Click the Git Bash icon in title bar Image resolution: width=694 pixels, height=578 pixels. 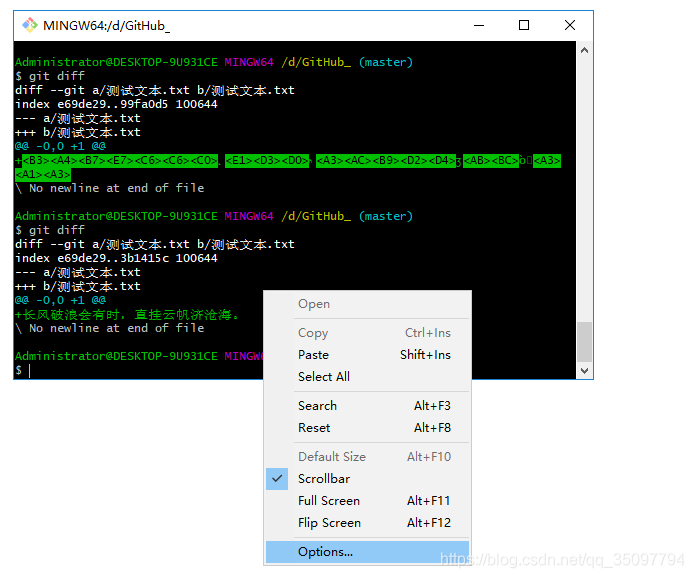30,25
